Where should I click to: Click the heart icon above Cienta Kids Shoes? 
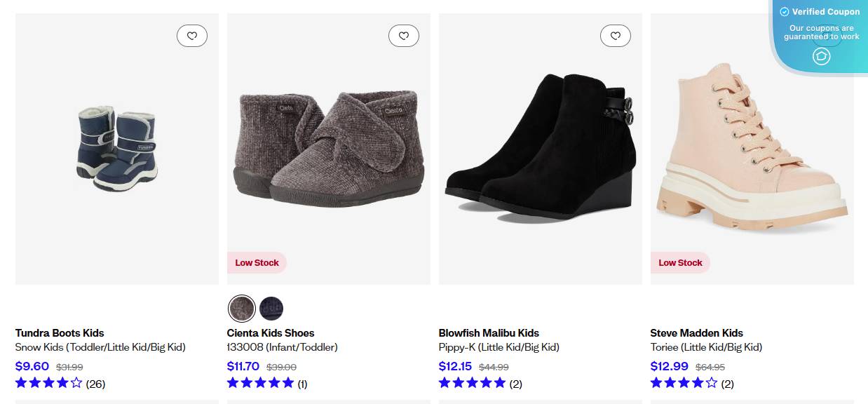404,35
